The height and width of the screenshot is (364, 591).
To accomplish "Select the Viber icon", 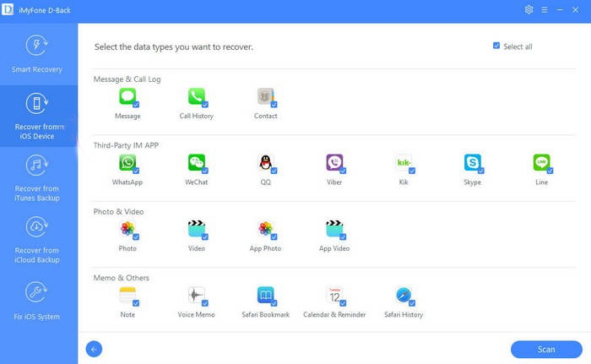I will (x=334, y=162).
